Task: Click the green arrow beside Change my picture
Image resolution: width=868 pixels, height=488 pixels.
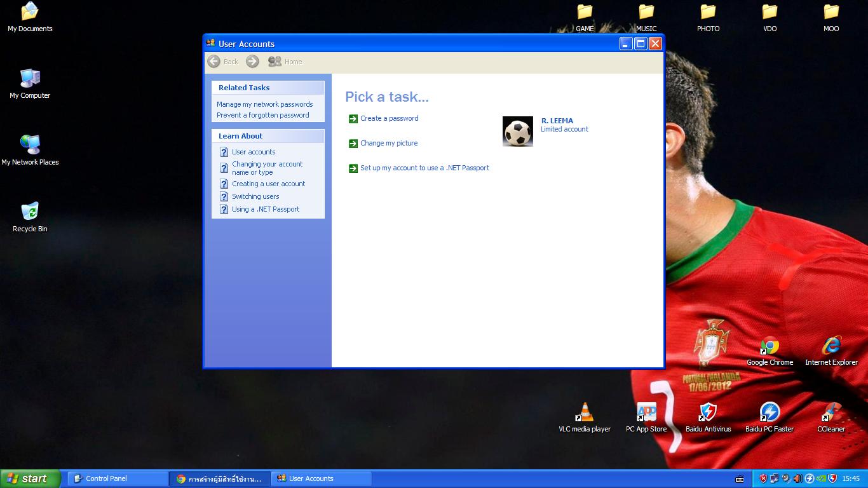Action: tap(353, 144)
